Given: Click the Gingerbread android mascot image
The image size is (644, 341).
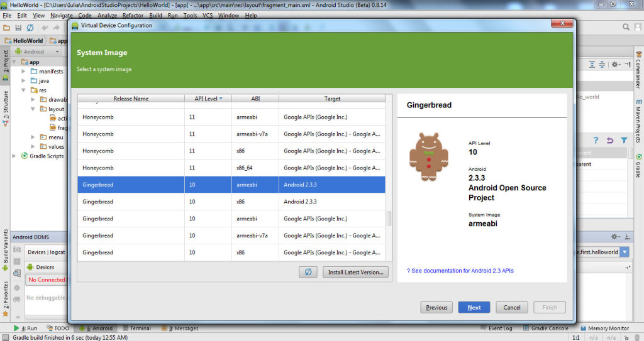Looking at the screenshot, I should click(429, 157).
